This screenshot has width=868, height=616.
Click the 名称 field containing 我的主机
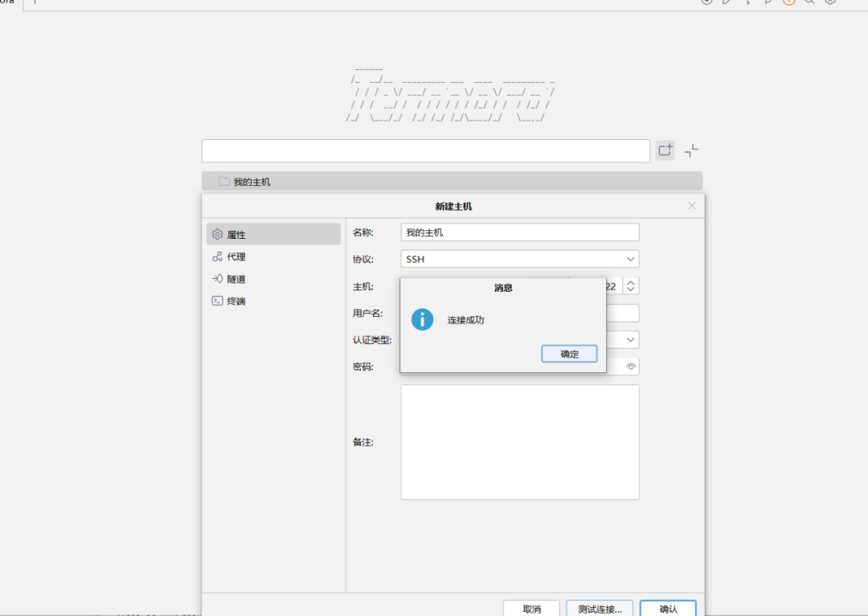tap(520, 232)
